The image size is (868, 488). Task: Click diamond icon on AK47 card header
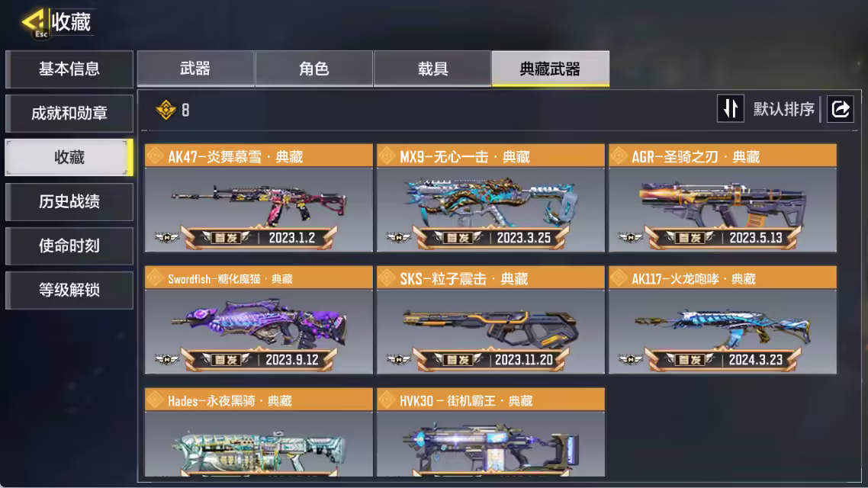click(156, 156)
